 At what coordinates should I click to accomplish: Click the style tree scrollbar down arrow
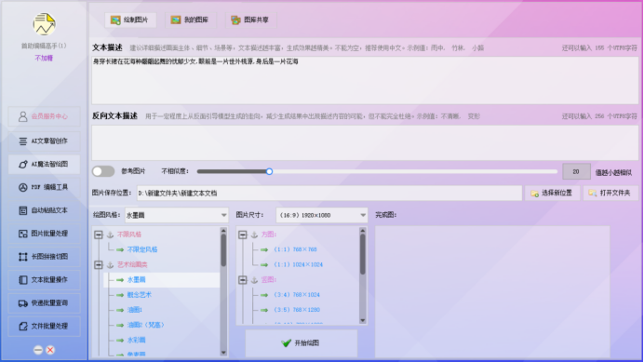pyautogui.click(x=223, y=353)
